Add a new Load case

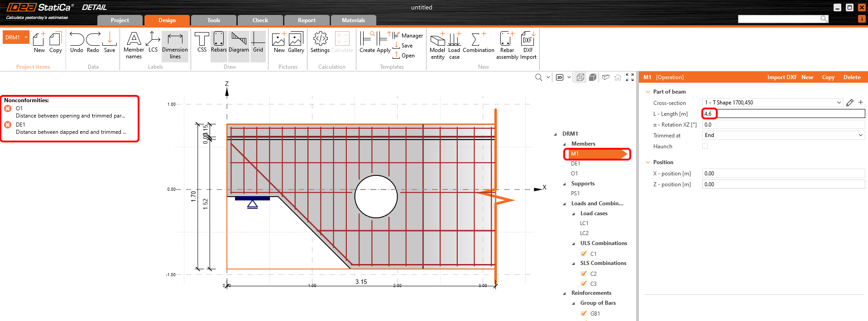(x=454, y=45)
